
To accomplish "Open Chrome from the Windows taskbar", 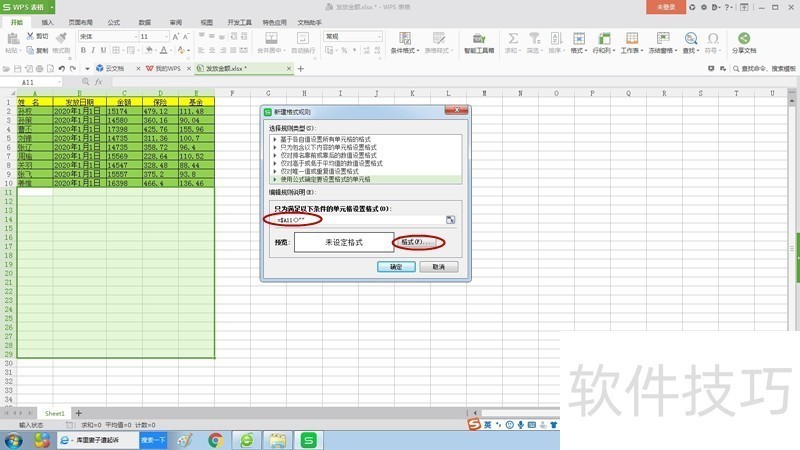I will (215, 440).
